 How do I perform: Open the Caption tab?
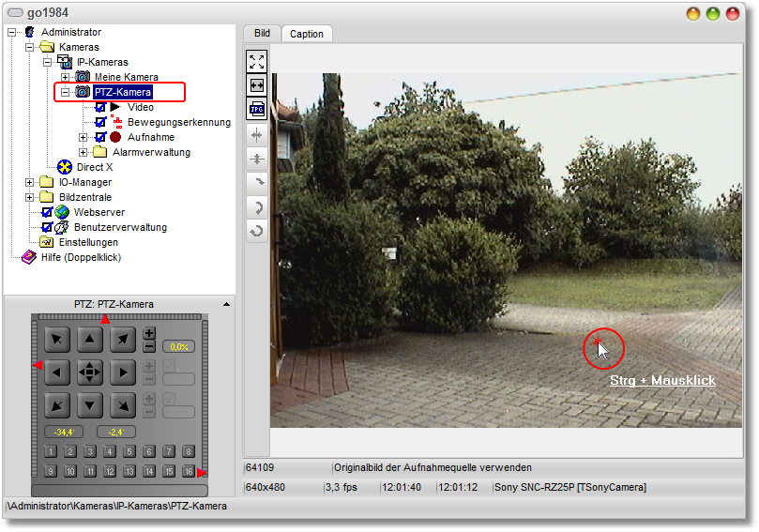(307, 34)
